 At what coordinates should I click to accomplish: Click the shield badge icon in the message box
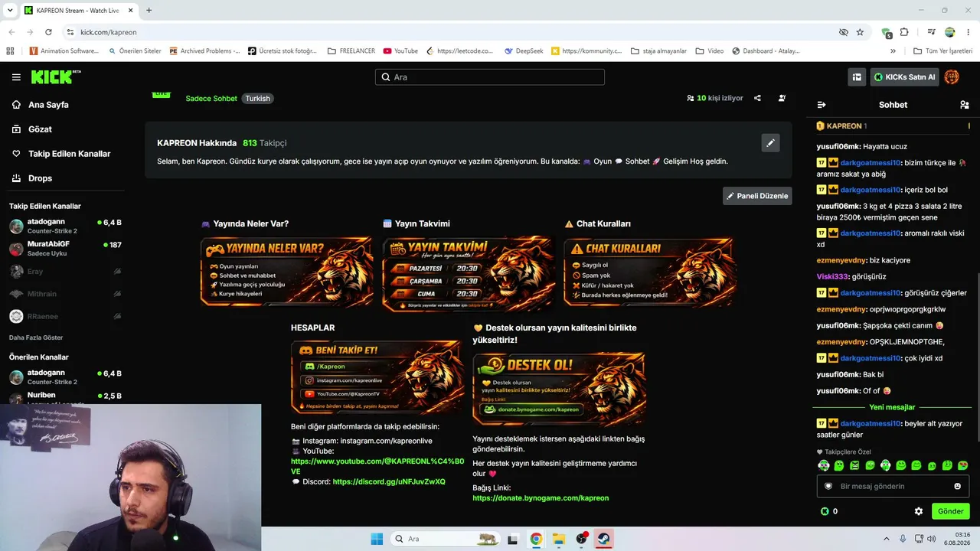tap(828, 486)
